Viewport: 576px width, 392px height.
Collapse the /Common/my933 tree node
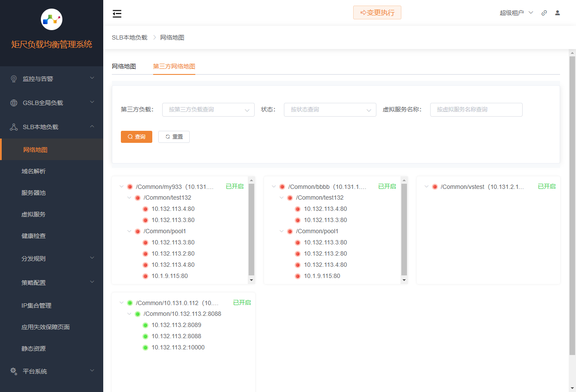click(121, 187)
